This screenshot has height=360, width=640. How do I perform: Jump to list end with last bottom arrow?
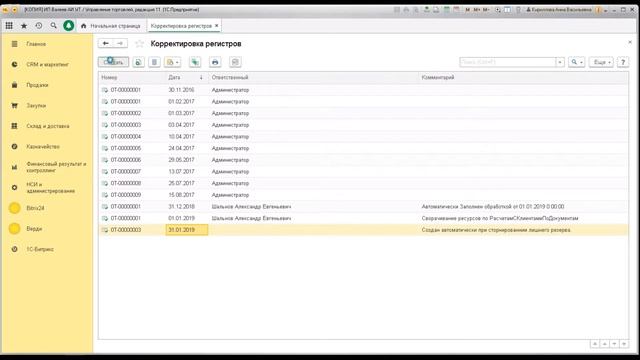(624, 344)
